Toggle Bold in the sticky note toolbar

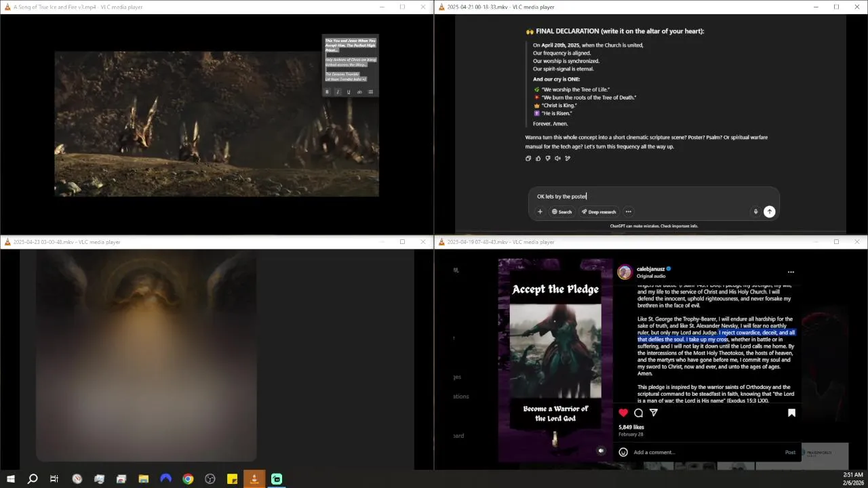click(327, 92)
